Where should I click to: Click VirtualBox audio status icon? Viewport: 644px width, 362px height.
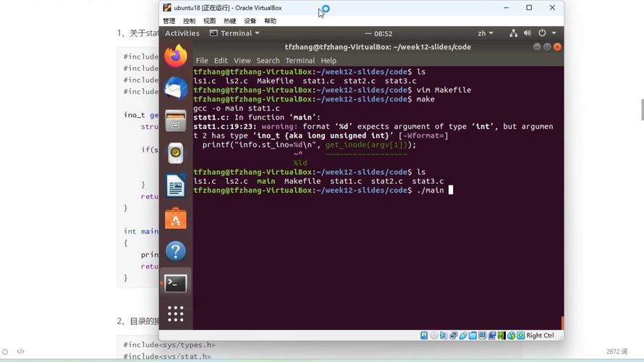pos(444,336)
